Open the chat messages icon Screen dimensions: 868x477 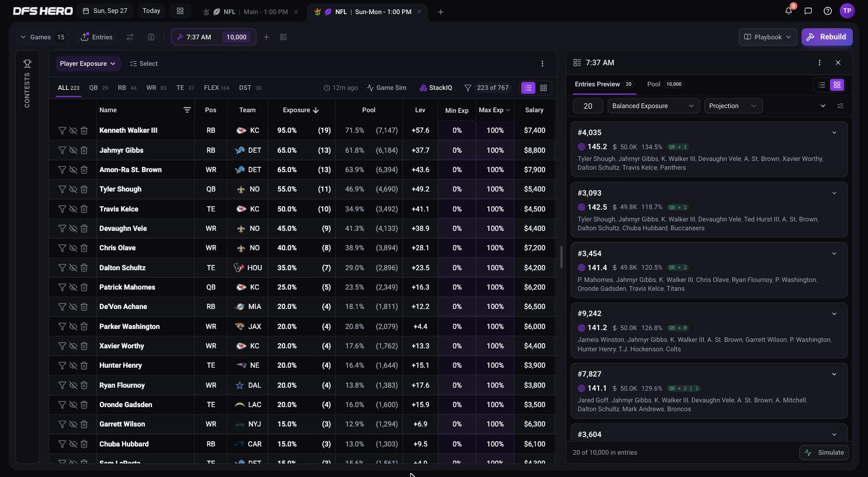tap(808, 11)
